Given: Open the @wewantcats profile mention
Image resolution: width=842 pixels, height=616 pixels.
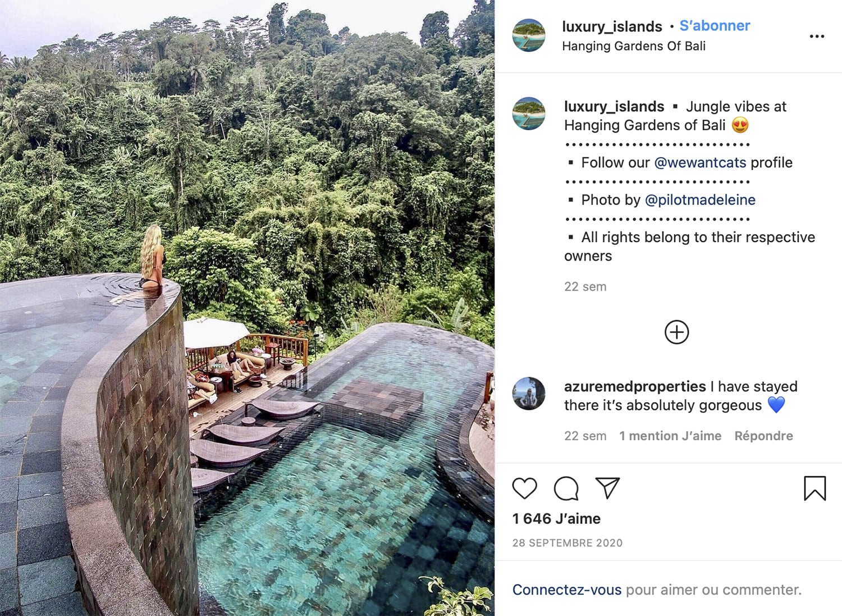Looking at the screenshot, I should 700,163.
